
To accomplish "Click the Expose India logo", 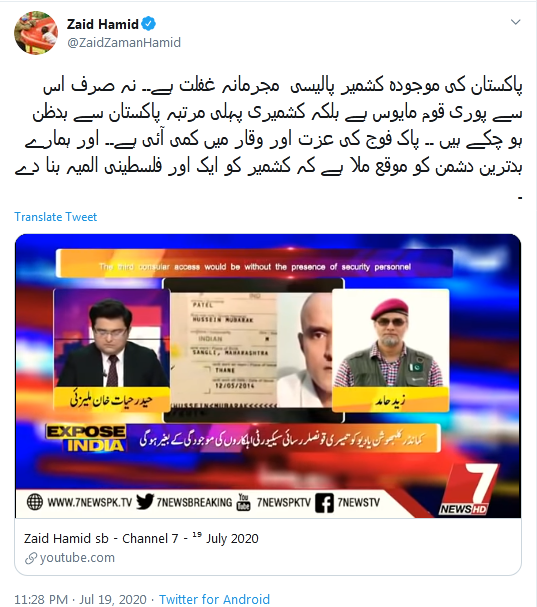I will [x=86, y=439].
